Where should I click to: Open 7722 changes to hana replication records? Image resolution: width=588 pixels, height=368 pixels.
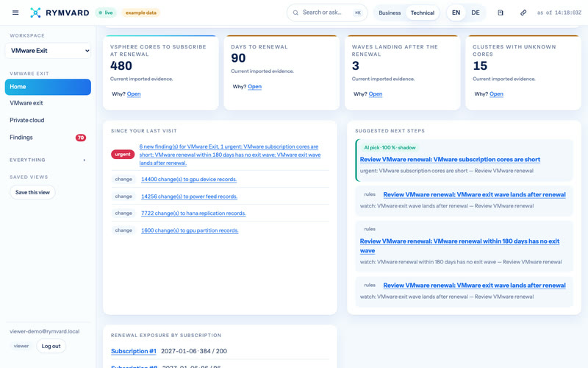coord(193,213)
